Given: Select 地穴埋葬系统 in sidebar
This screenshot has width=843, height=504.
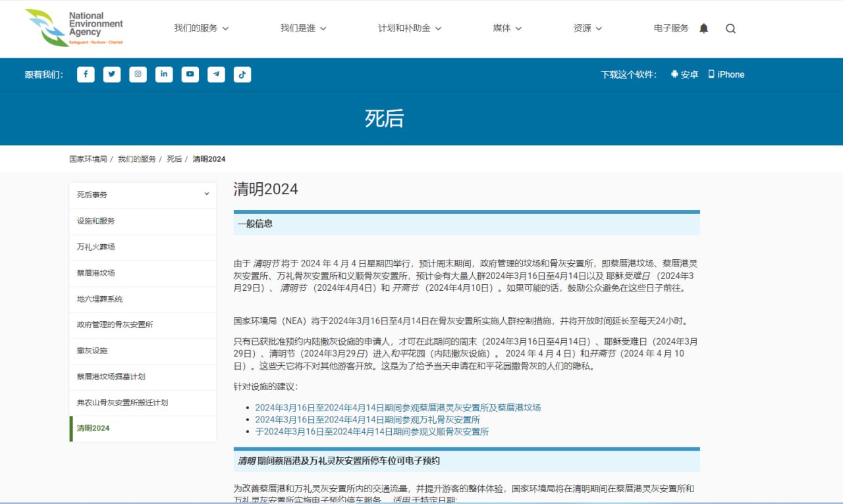Looking at the screenshot, I should point(143,299).
